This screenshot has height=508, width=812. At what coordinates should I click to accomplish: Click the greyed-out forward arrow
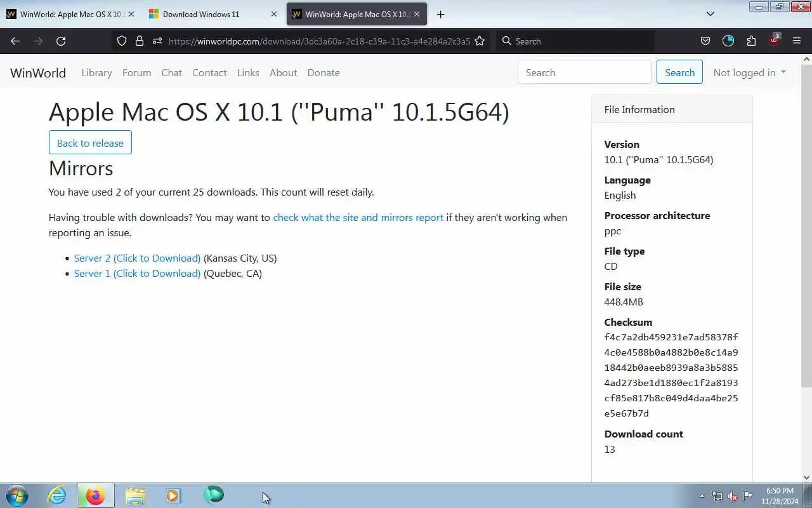pos(38,41)
